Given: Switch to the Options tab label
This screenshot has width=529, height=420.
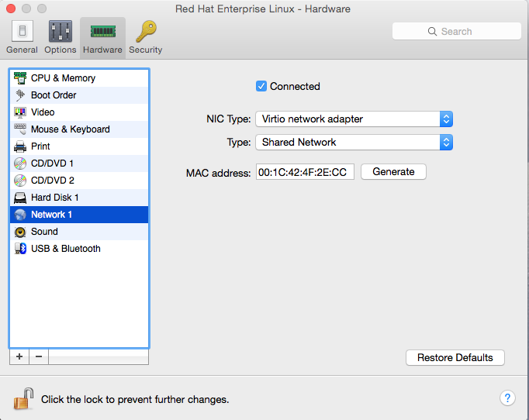Looking at the screenshot, I should 61,50.
